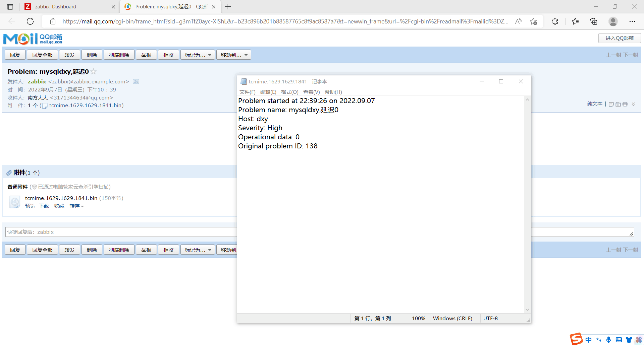Open the 转存 dropdown for attachment
The height and width of the screenshot is (345, 644).
click(76, 206)
